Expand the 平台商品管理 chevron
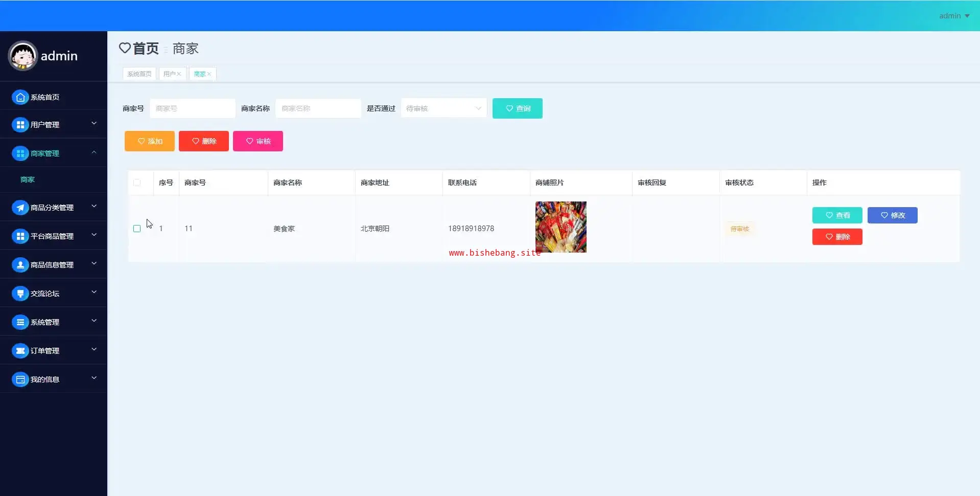The width and height of the screenshot is (980, 496). point(94,235)
